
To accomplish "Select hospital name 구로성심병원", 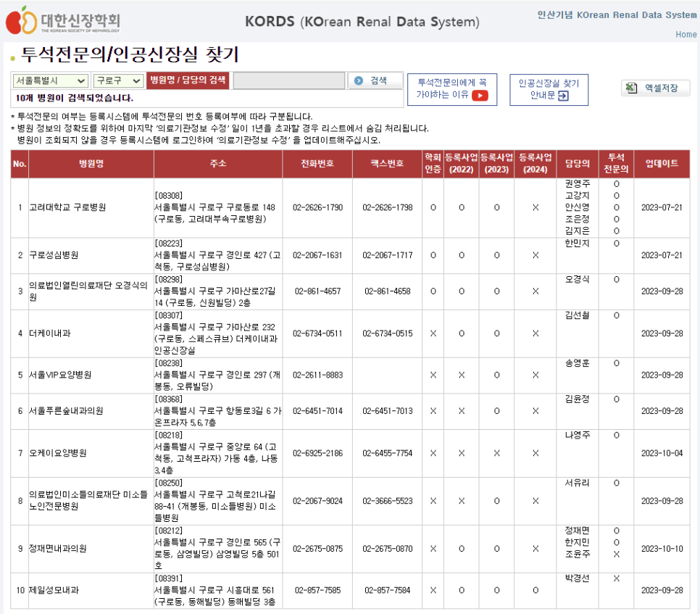I will (54, 255).
